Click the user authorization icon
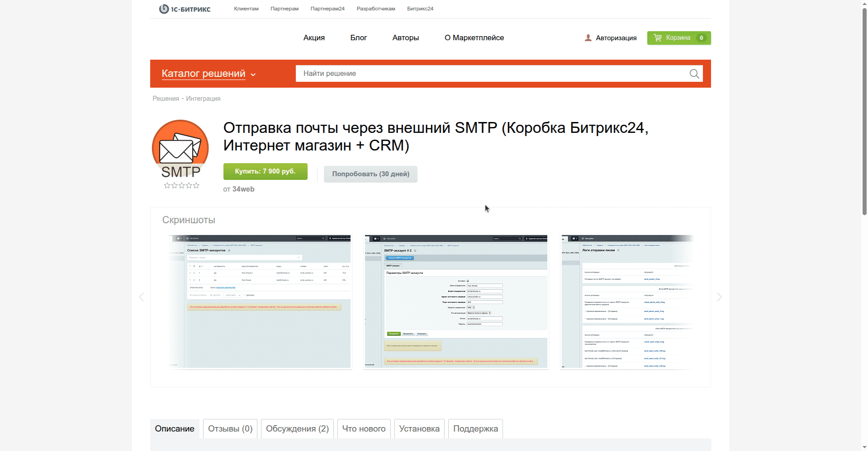Screen dimensions: 868x451 588,38
